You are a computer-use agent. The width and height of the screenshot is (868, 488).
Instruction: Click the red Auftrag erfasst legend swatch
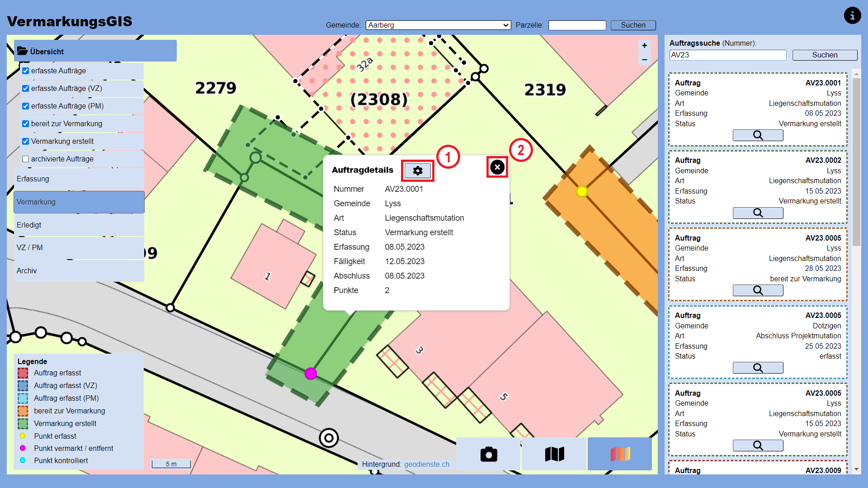pyautogui.click(x=23, y=373)
